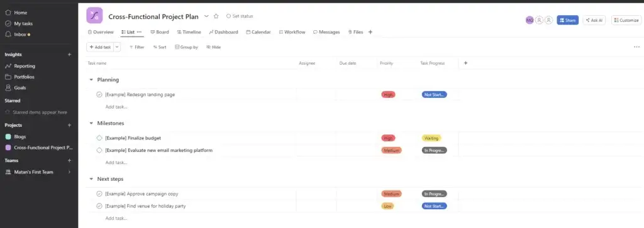Viewport: 644px width, 228px height.
Task: Open the Messages tab
Action: [326, 32]
